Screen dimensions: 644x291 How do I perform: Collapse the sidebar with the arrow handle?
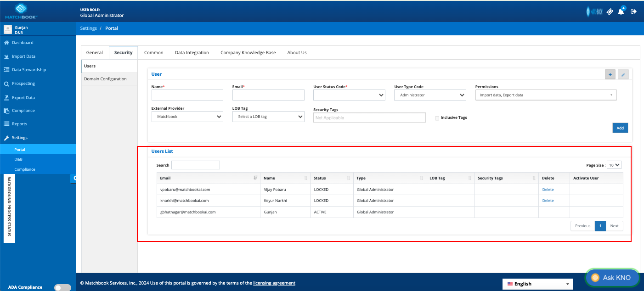pos(74,178)
